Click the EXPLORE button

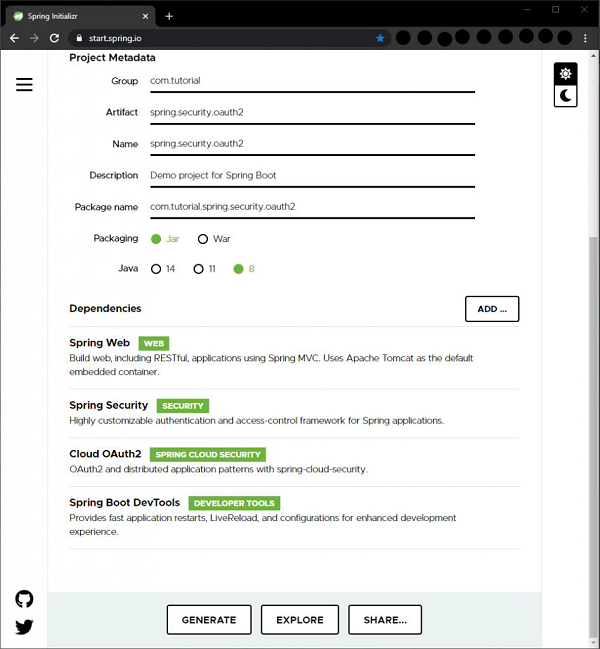tap(300, 620)
